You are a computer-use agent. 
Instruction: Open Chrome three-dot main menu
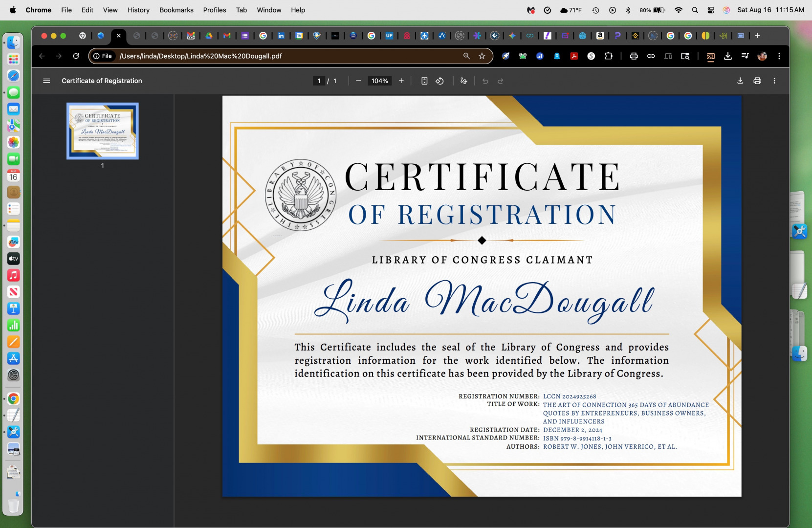coord(779,56)
